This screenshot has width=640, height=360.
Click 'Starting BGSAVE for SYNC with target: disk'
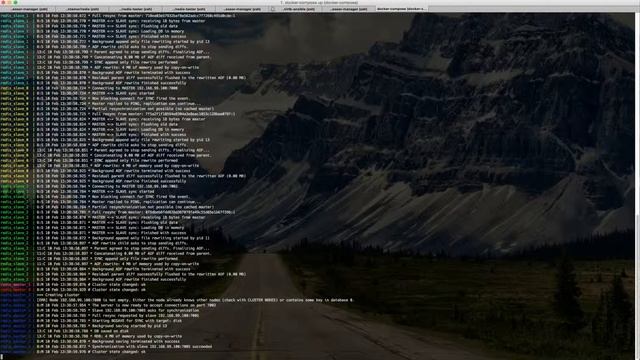pyautogui.click(x=109, y=321)
